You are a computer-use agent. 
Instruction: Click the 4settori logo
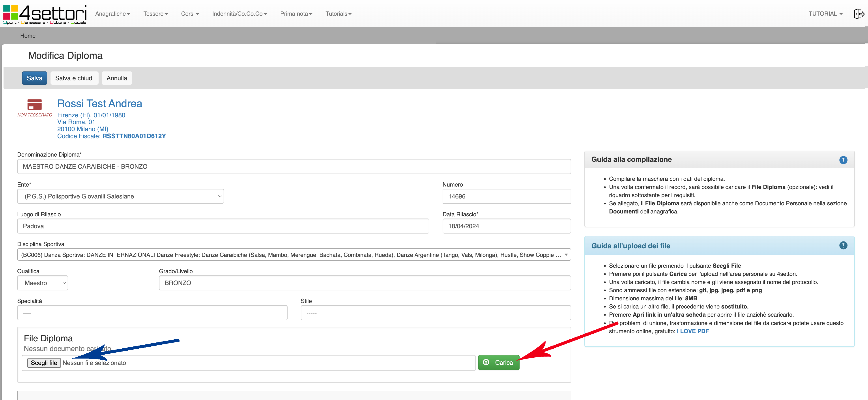click(45, 14)
